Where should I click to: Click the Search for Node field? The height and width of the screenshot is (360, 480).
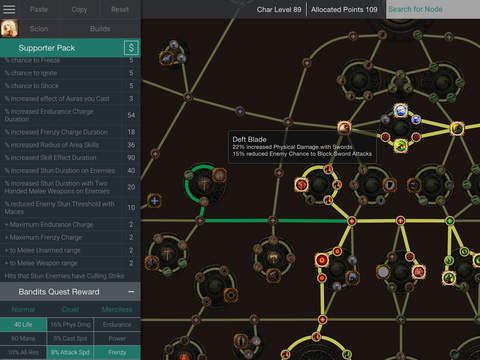point(433,9)
